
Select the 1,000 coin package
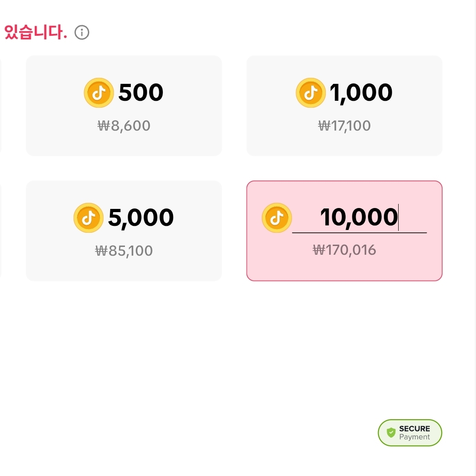pyautogui.click(x=344, y=106)
